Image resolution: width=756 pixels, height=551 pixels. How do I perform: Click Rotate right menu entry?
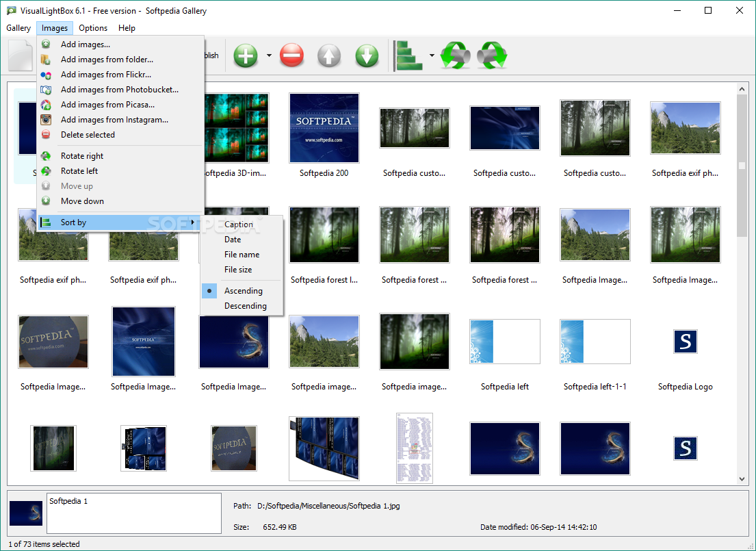pos(120,156)
